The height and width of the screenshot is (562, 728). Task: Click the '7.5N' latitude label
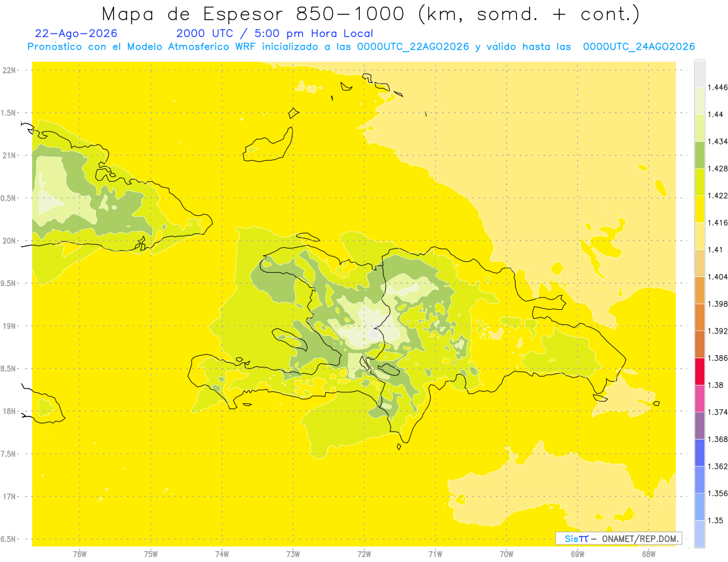click(7, 454)
